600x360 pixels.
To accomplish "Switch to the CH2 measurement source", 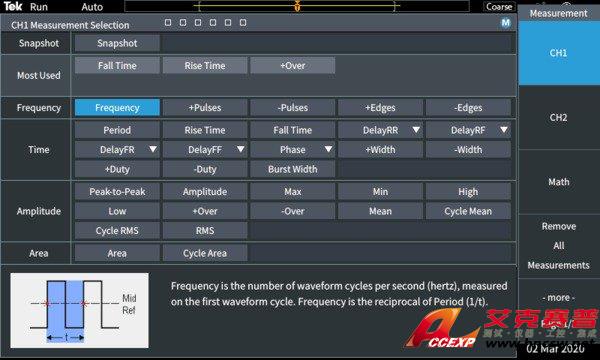I will pyautogui.click(x=558, y=117).
